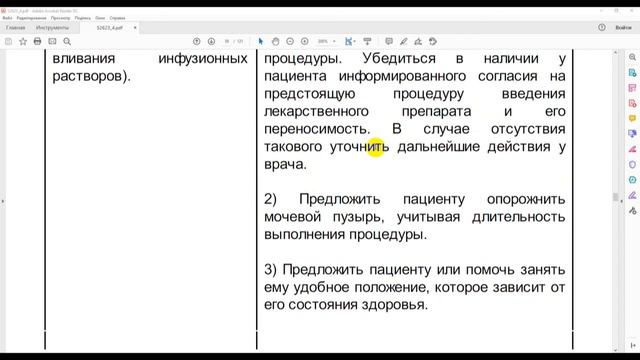
Task: Click the word 'здоровья.' in item 3
Action: [395, 304]
